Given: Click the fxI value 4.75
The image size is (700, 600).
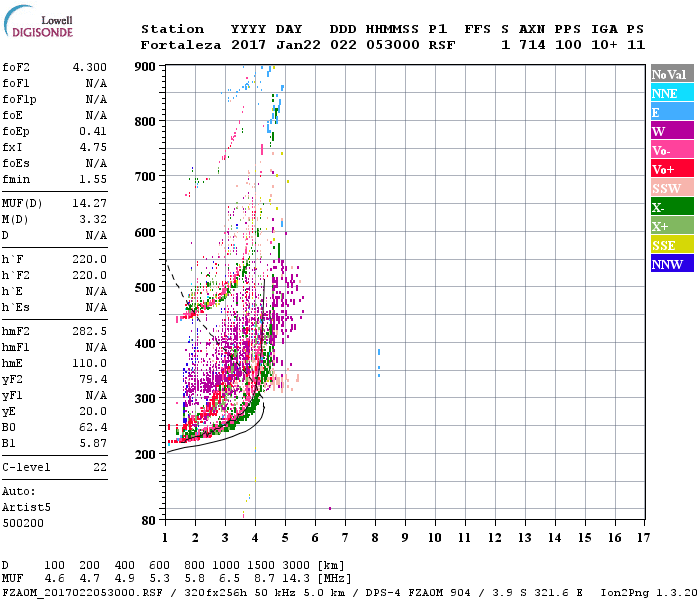Looking at the screenshot, I should (93, 147).
